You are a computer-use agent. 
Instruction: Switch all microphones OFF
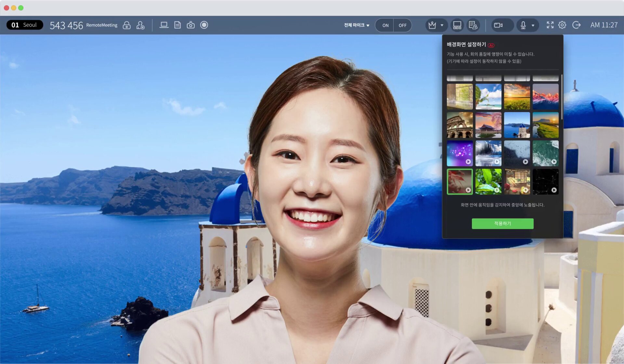(x=402, y=25)
